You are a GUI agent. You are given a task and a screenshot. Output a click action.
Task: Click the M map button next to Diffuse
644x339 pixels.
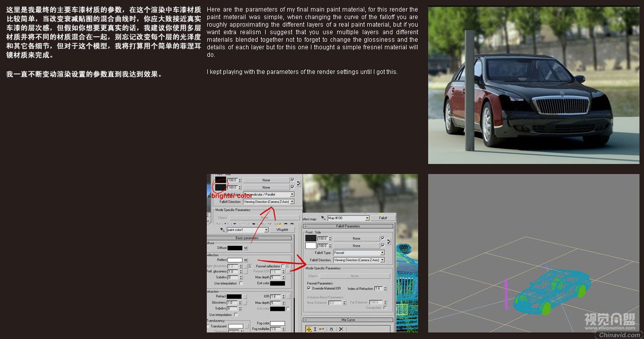[246, 248]
